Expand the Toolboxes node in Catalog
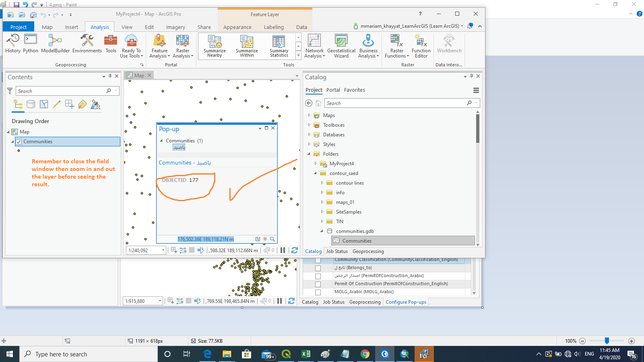 [x=309, y=125]
